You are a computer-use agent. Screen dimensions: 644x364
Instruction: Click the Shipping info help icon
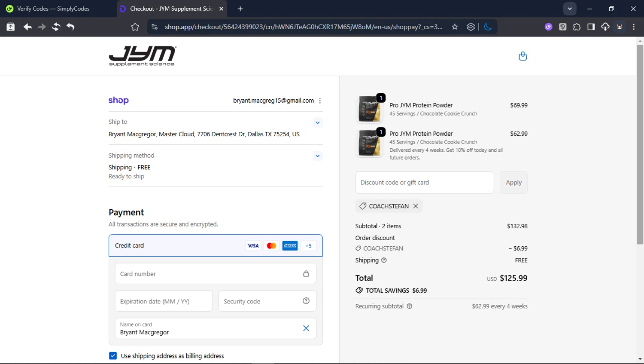384,260
